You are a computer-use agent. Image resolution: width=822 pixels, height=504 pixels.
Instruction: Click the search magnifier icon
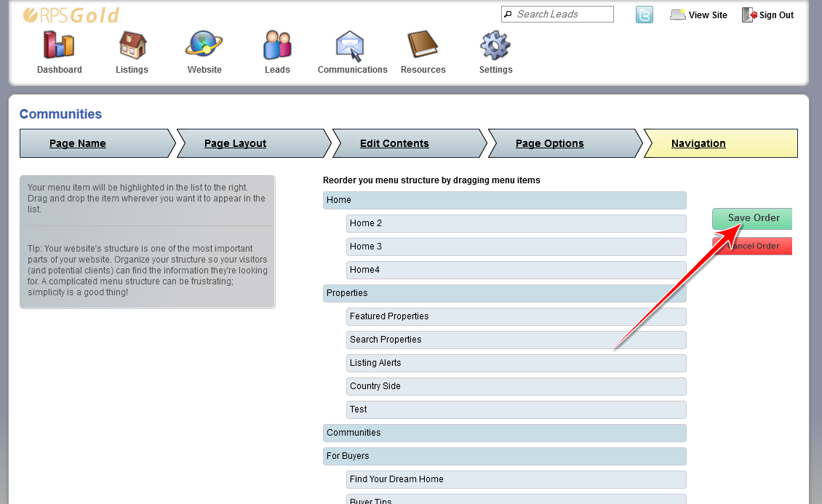[x=508, y=14]
